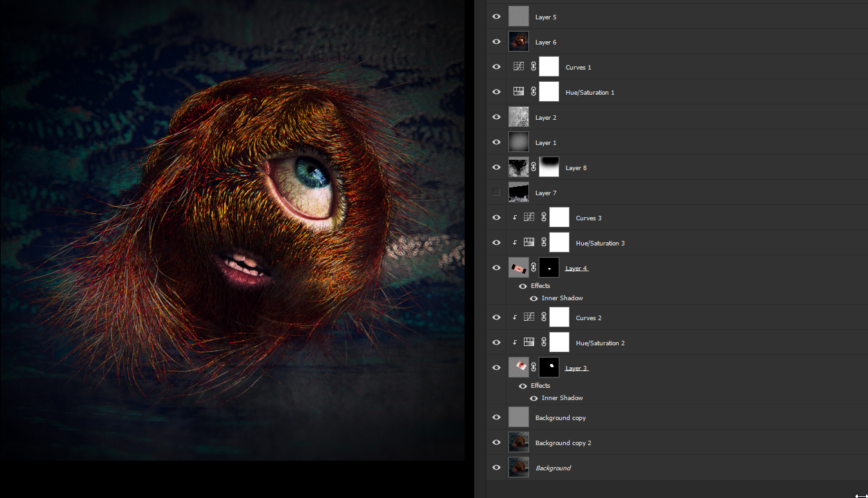Select the black mask of Layer 3

point(549,367)
